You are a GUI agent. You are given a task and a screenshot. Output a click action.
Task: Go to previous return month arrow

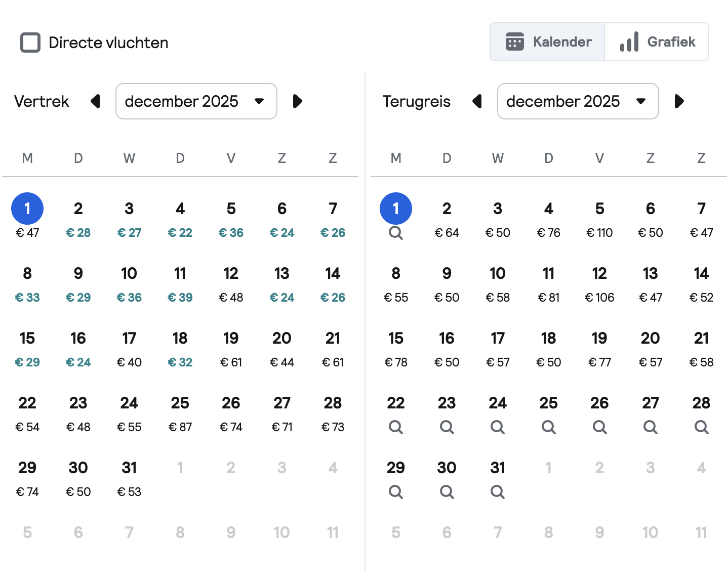pos(477,101)
